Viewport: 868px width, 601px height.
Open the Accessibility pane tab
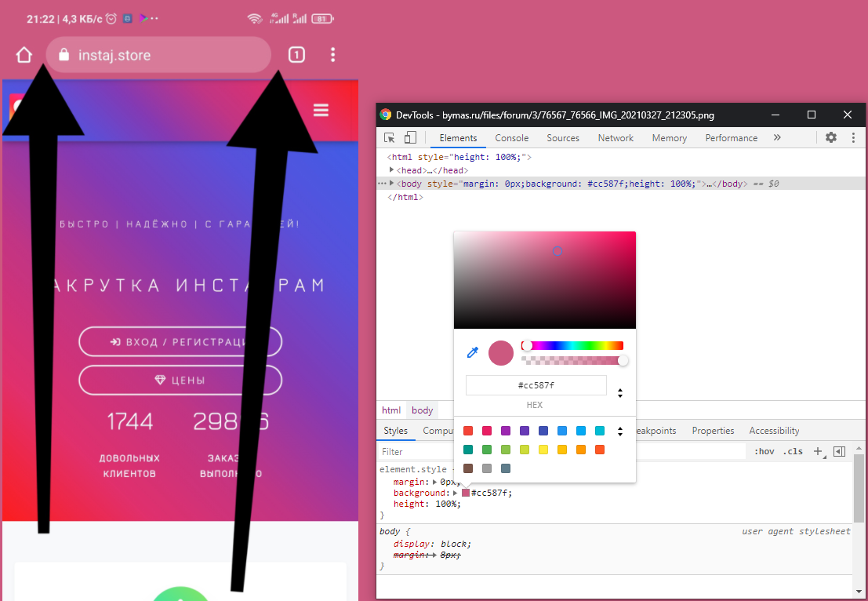tap(774, 431)
